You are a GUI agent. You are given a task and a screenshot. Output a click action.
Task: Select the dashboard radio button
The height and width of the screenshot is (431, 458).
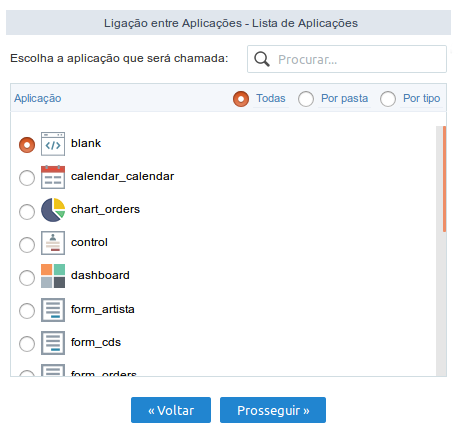point(27,278)
